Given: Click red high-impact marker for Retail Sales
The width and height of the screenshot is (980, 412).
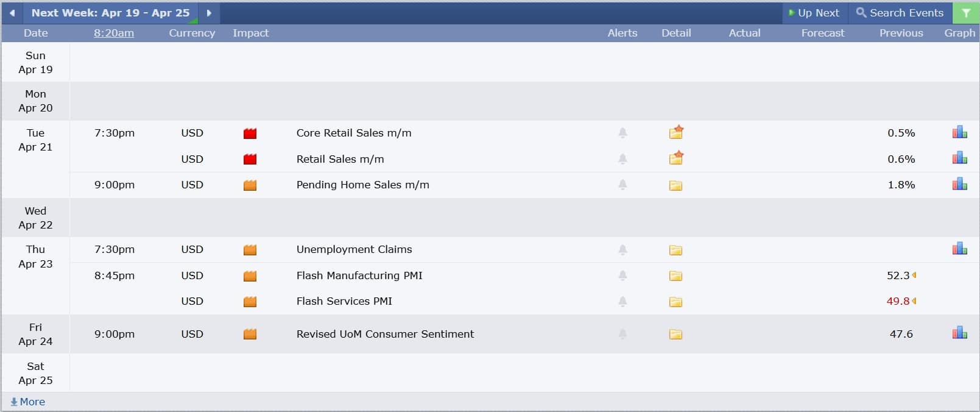Looking at the screenshot, I should coord(250,159).
